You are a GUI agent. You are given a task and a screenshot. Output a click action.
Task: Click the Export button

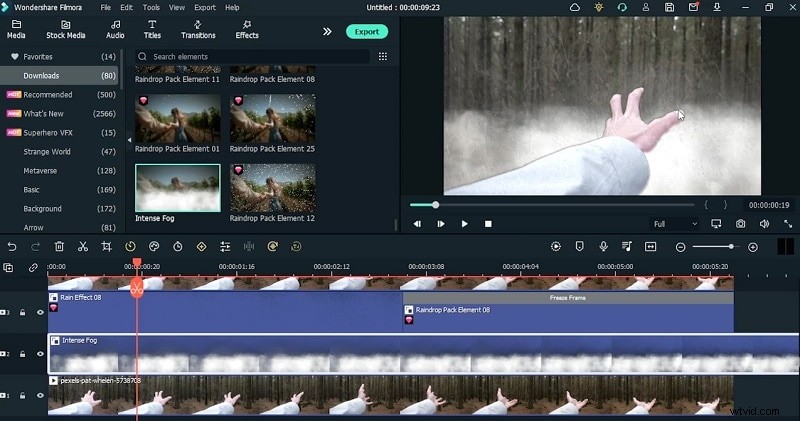tap(366, 31)
